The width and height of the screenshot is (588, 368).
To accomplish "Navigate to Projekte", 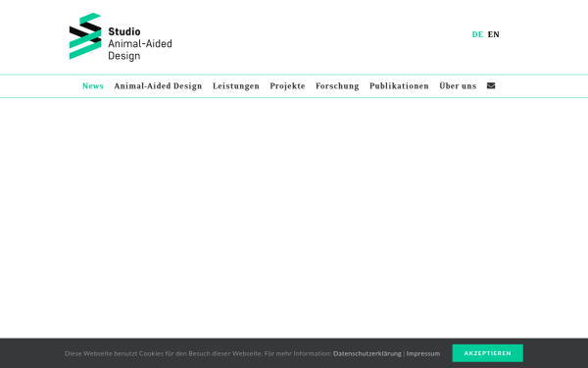I will click(x=287, y=86).
